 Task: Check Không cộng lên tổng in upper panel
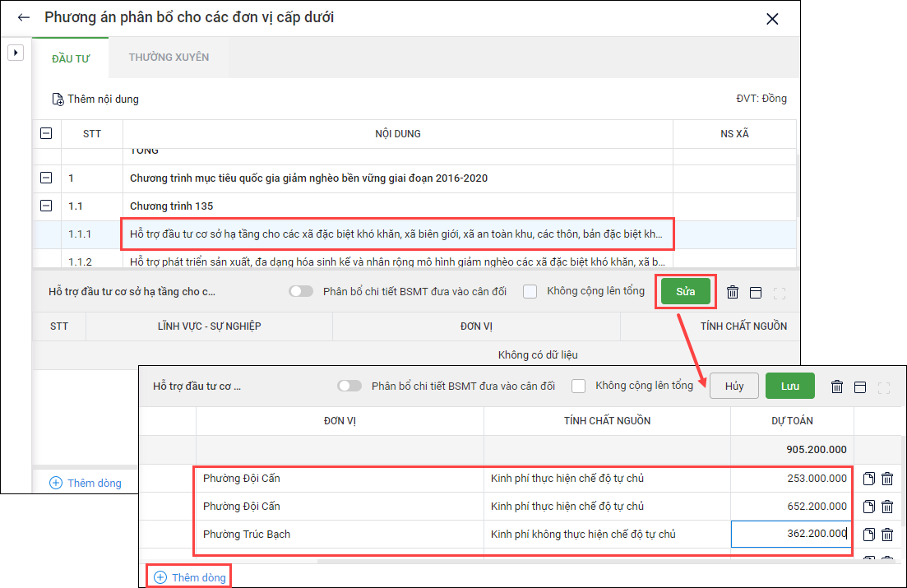pos(530,291)
